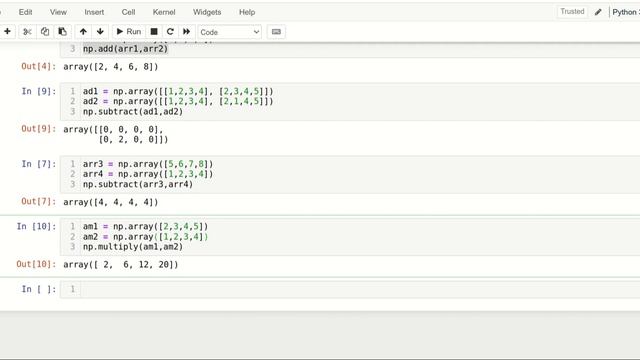Open the Kernel menu

coord(164,12)
